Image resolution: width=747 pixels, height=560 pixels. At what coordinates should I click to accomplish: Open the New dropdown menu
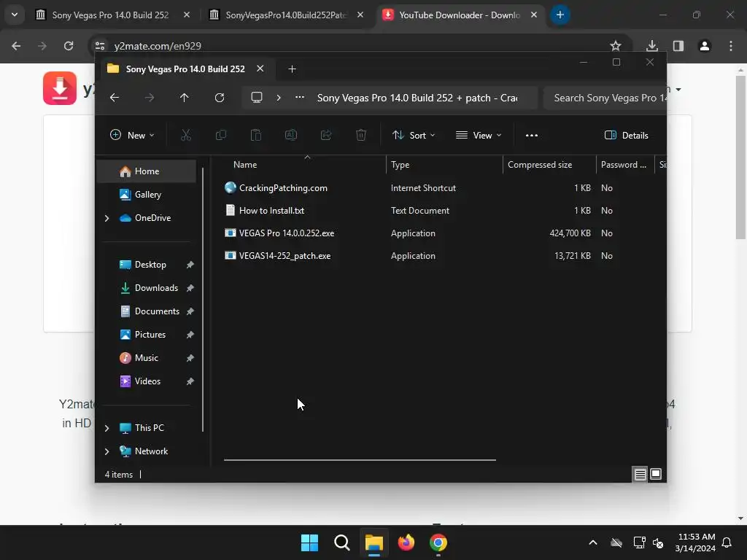[133, 135]
